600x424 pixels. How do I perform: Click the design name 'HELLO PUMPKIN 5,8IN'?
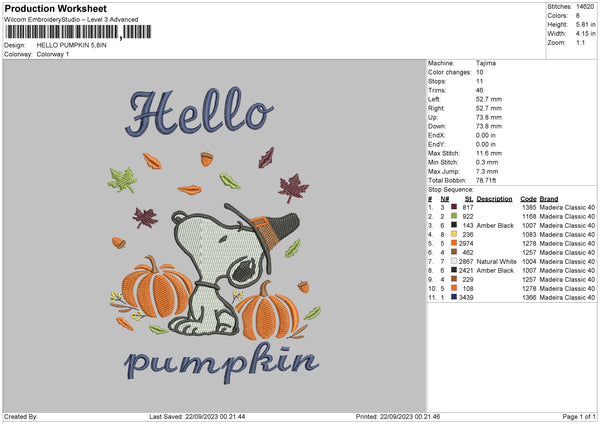(x=72, y=45)
